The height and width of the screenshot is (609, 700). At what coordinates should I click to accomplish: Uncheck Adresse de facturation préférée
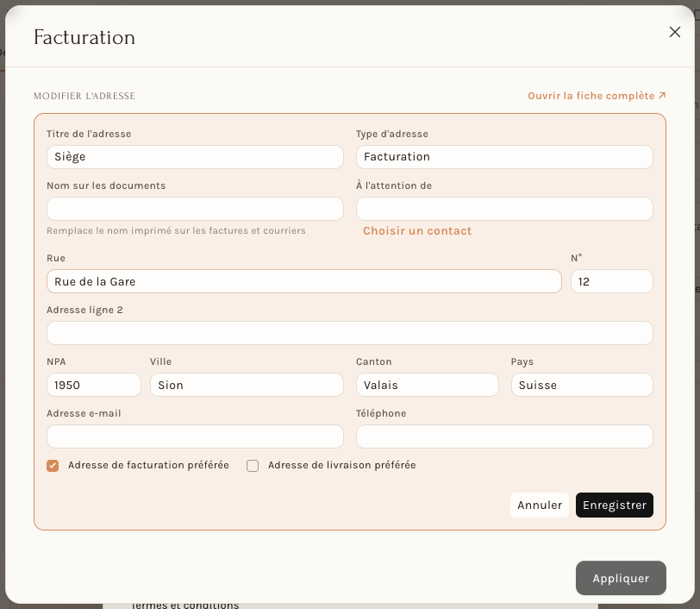pos(53,466)
